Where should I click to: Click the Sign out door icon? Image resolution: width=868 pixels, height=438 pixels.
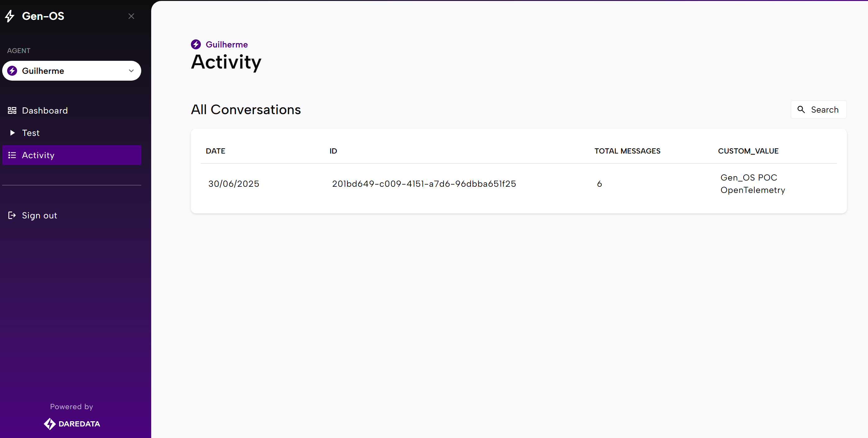pos(12,216)
